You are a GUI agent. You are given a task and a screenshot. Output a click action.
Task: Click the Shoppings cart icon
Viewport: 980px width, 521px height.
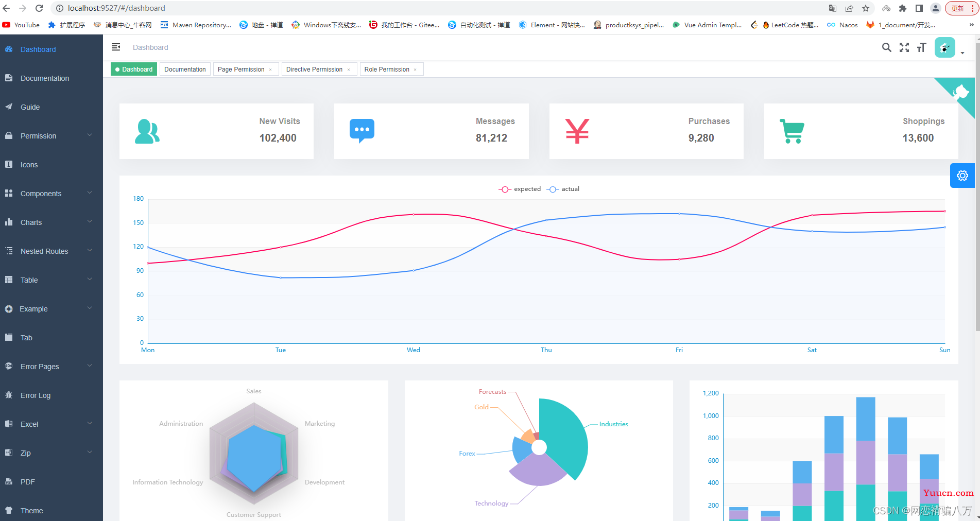[792, 131]
